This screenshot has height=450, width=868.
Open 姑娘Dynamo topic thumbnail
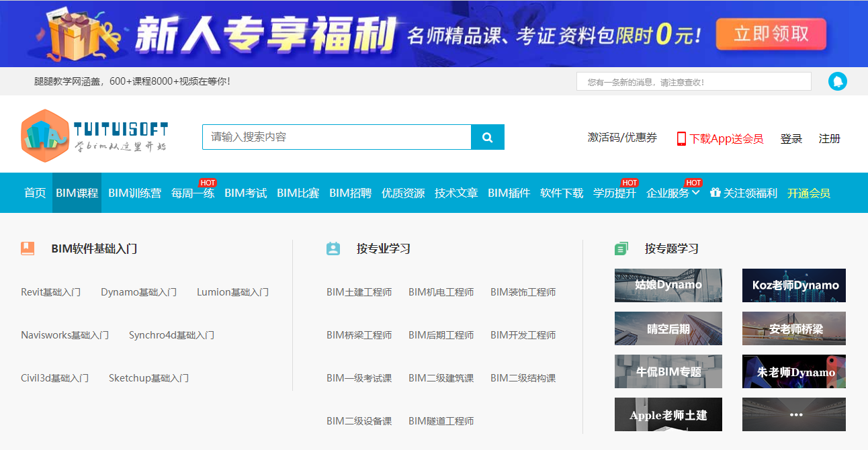tap(668, 285)
